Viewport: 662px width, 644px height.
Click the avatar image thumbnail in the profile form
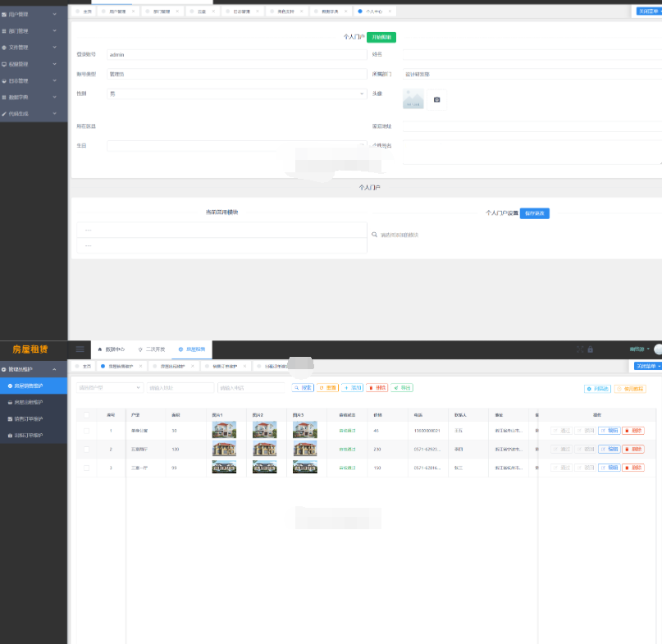413,100
